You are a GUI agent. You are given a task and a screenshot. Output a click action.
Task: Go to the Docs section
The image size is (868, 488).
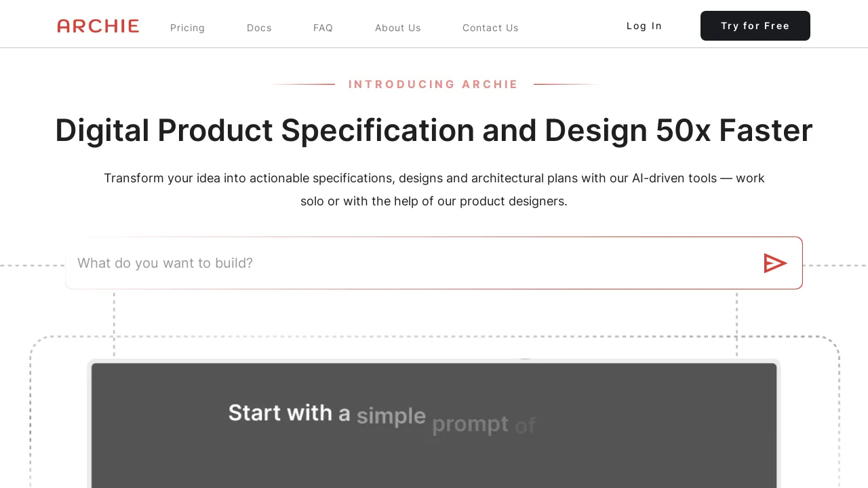tap(259, 28)
